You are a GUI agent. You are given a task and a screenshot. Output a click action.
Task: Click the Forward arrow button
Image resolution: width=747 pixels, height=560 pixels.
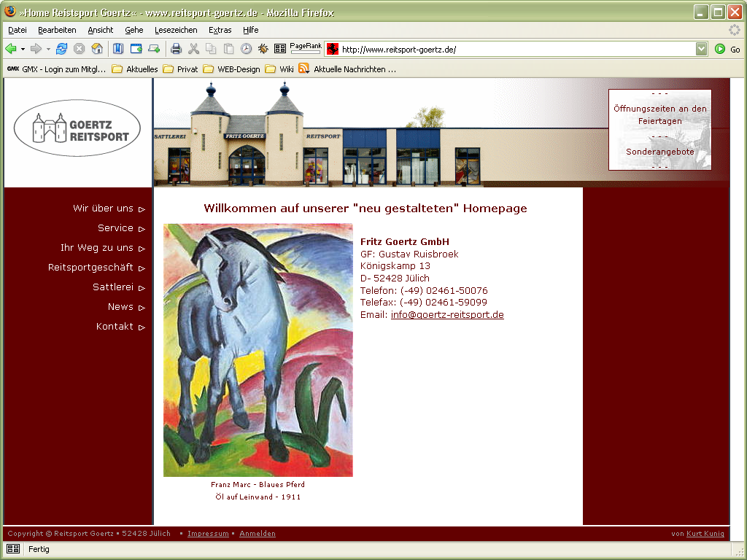click(x=36, y=49)
